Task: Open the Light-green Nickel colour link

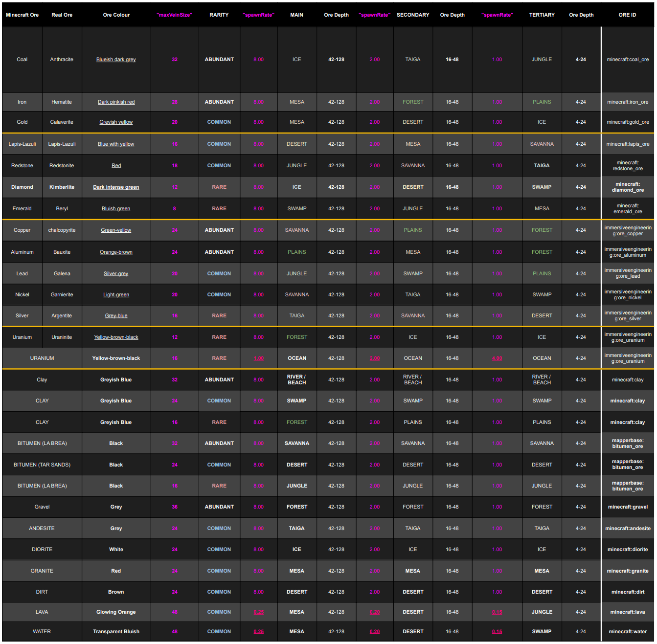Action: click(116, 295)
